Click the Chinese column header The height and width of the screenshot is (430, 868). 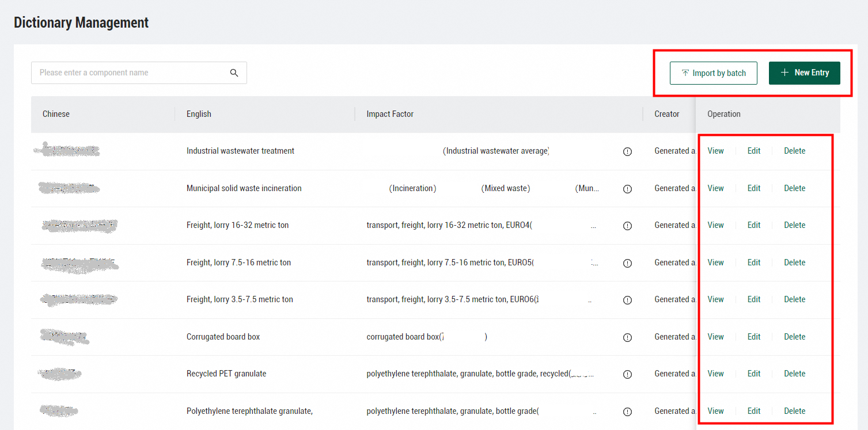[x=56, y=114]
